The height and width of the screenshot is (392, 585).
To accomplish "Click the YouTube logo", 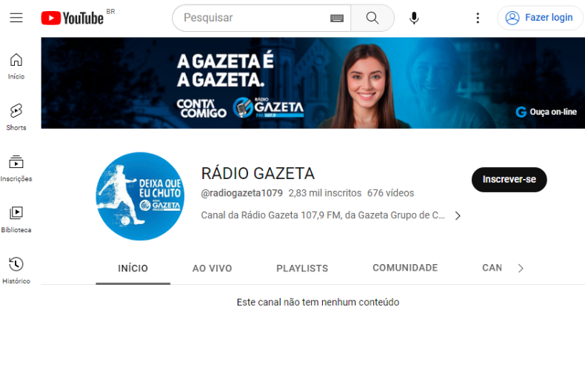I will (72, 18).
